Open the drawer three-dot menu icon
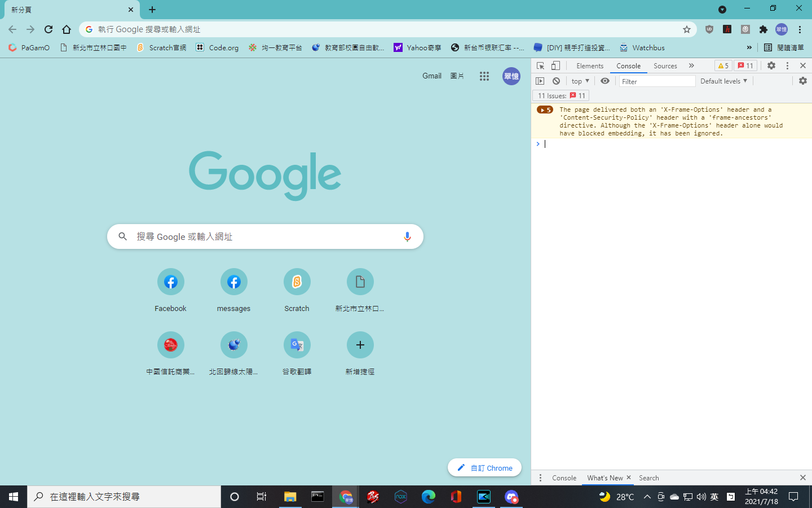812x508 pixels. (x=540, y=478)
